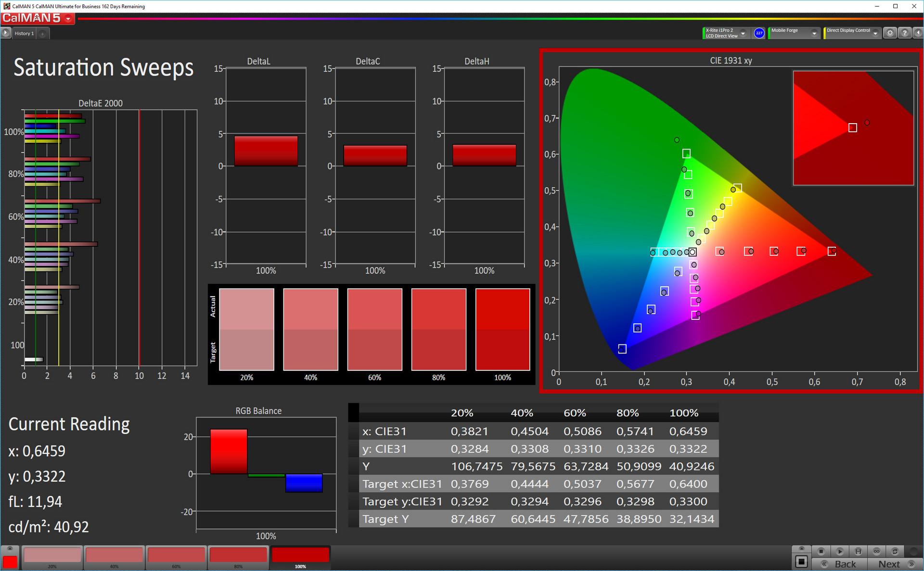Click the play arrow beside History 1
The width and height of the screenshot is (924, 571).
coord(6,33)
